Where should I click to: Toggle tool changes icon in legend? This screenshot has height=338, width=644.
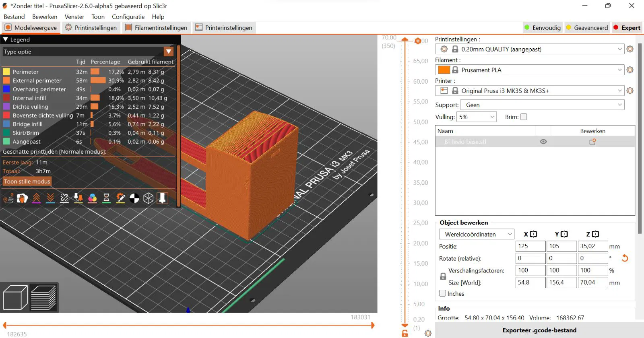pos(78,198)
